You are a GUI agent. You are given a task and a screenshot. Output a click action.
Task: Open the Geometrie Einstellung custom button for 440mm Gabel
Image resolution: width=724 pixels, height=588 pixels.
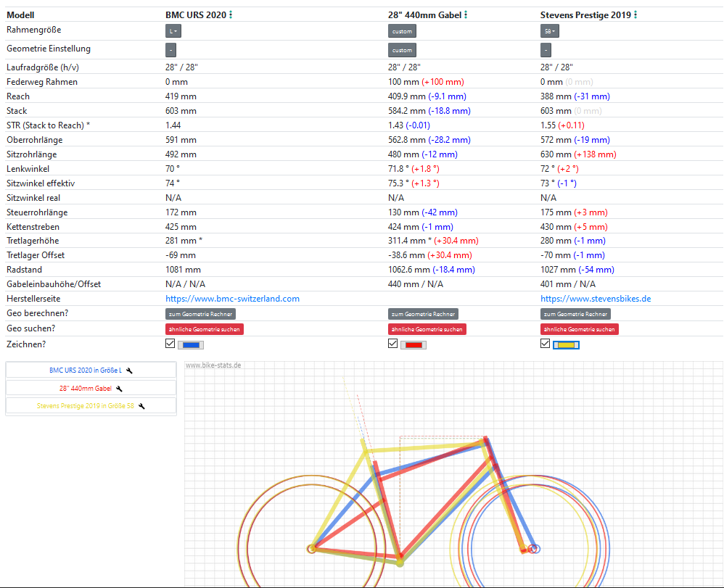pyautogui.click(x=402, y=50)
